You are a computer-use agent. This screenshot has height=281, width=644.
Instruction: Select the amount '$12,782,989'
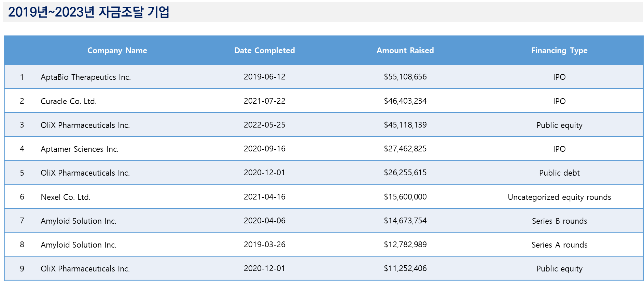coord(405,245)
